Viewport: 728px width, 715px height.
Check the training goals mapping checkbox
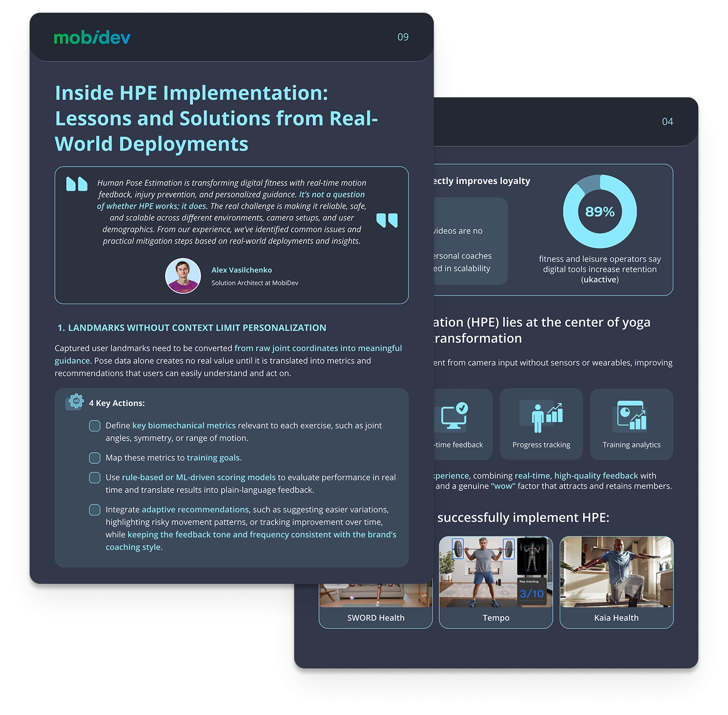point(95,457)
